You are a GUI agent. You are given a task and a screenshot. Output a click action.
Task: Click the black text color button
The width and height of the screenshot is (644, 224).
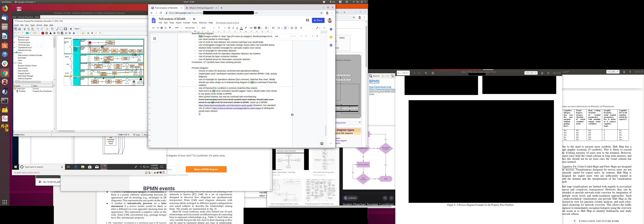[241, 28]
